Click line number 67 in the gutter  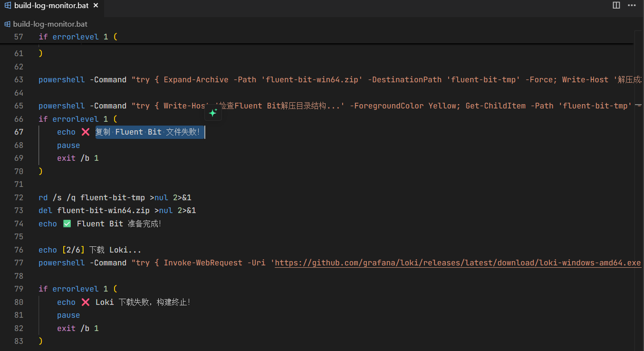pyautogui.click(x=19, y=132)
